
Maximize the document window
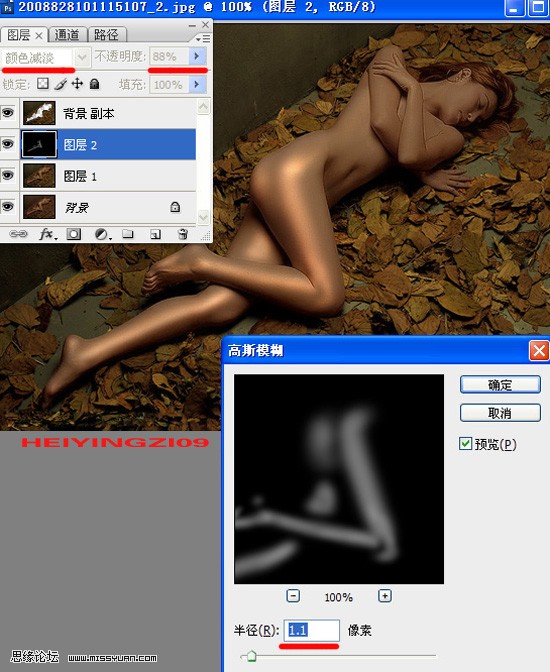tap(538, 7)
